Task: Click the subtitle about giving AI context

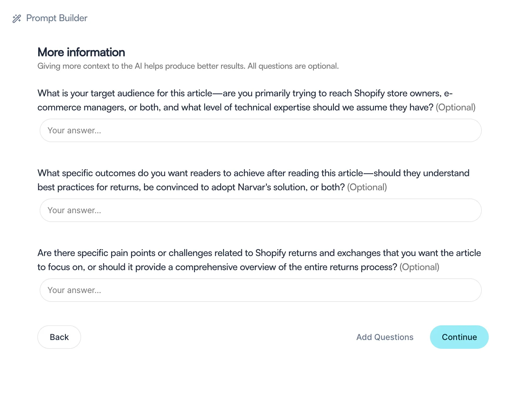Action: (188, 66)
